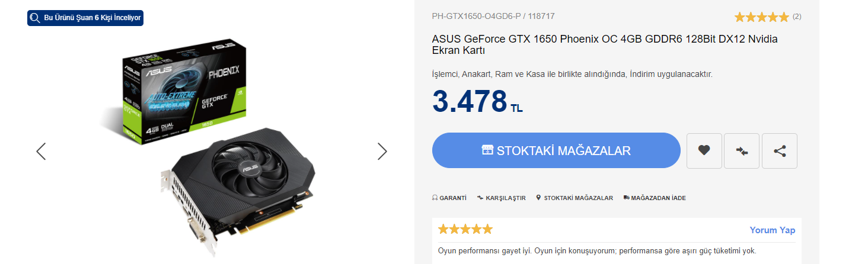Show next product image with right chevron
Image resolution: width=868 pixels, height=264 pixels.
click(x=382, y=152)
